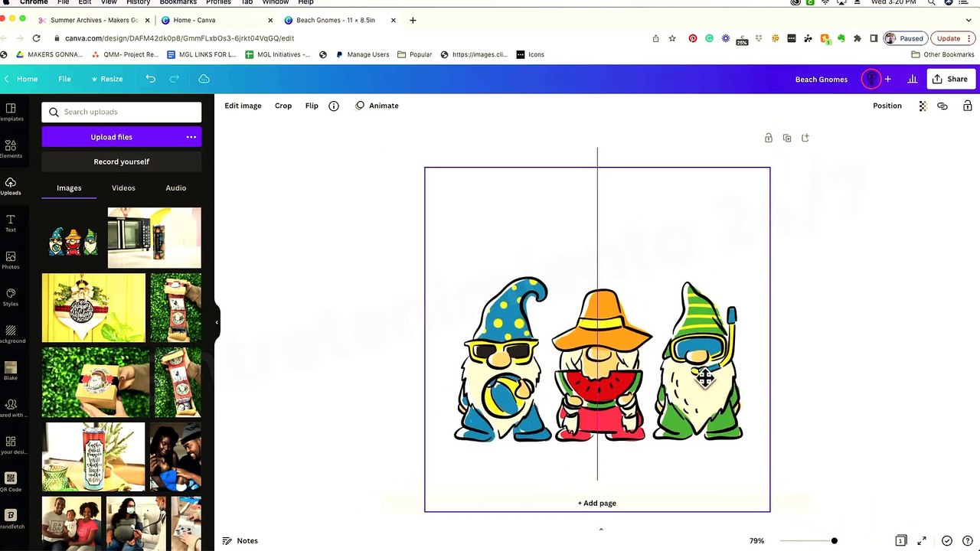Open the Notes panel
The image size is (980, 551).
tap(240, 540)
